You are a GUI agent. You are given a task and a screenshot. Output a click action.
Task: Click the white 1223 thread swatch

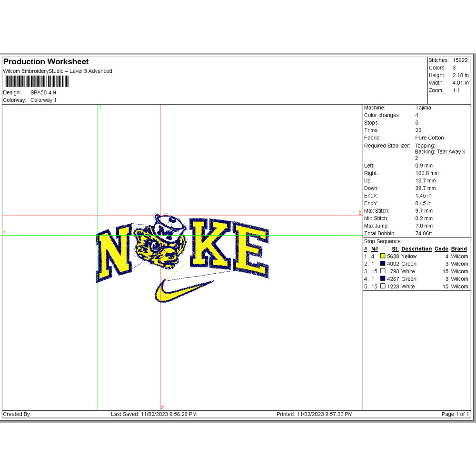point(383,287)
